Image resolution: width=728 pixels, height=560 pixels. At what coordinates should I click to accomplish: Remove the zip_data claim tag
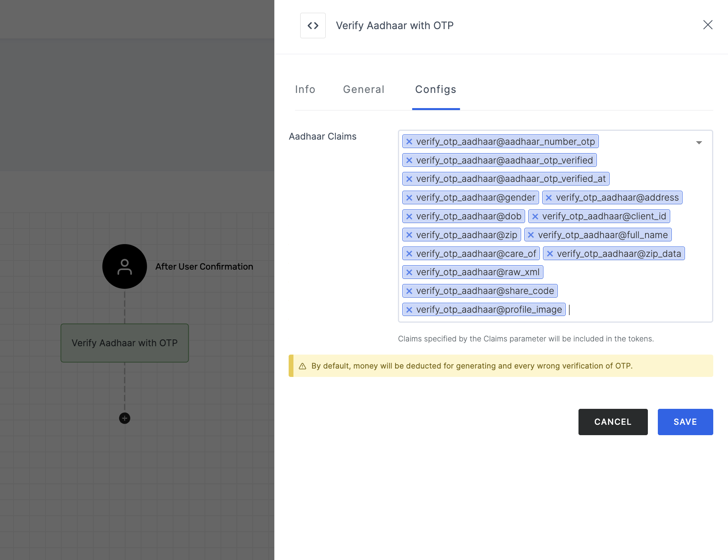tap(550, 254)
